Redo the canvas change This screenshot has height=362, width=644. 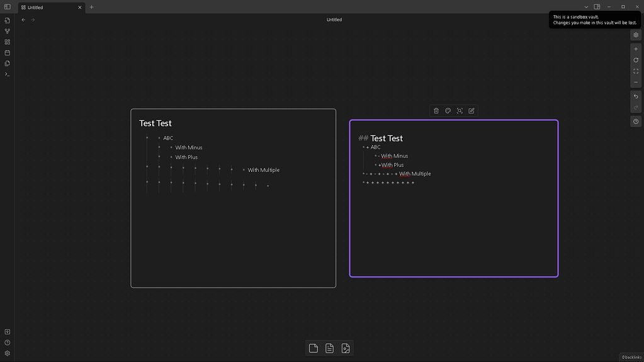tap(636, 108)
